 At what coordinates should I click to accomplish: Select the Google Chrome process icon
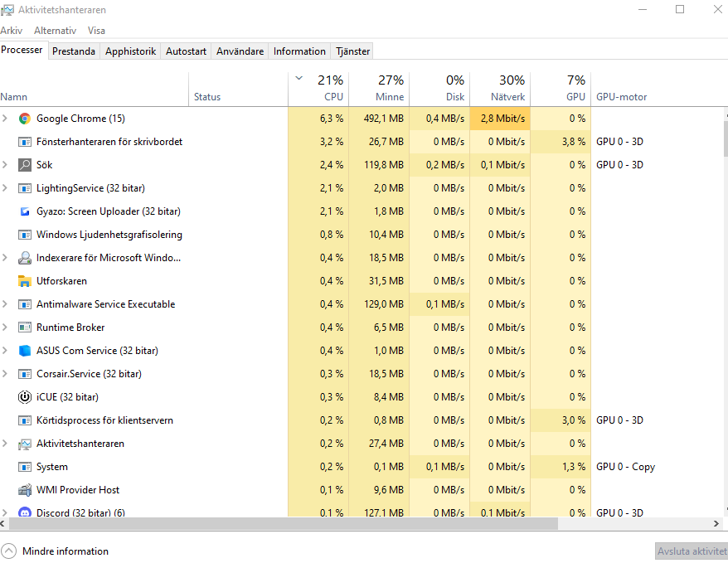coord(24,118)
